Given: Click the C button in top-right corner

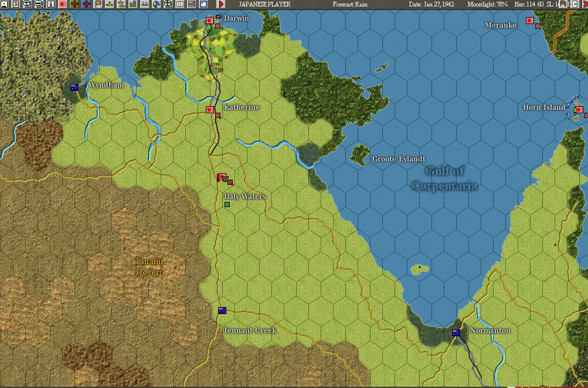Looking at the screenshot, I should [x=575, y=4].
